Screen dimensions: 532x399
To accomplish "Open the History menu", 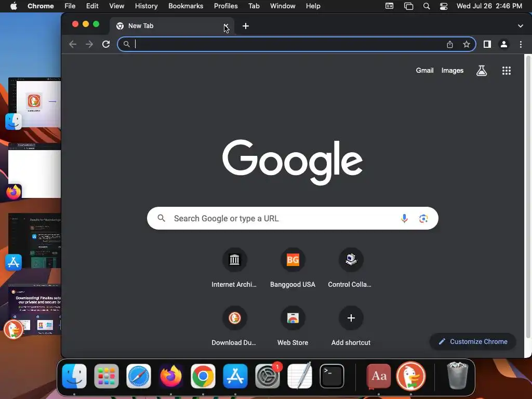I will (146, 6).
